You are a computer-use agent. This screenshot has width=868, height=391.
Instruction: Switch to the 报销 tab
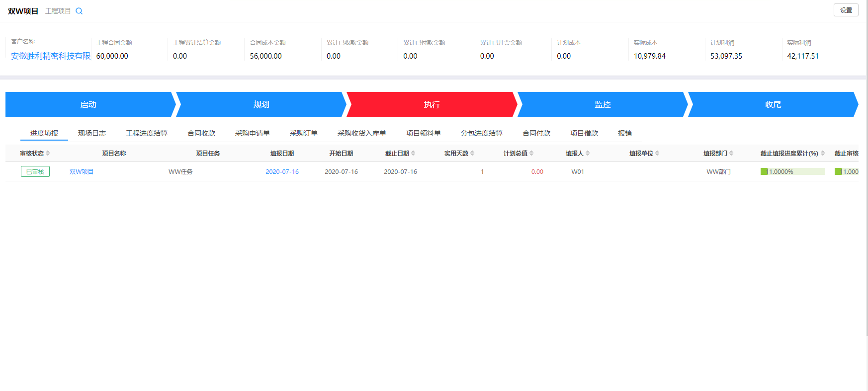click(x=625, y=133)
